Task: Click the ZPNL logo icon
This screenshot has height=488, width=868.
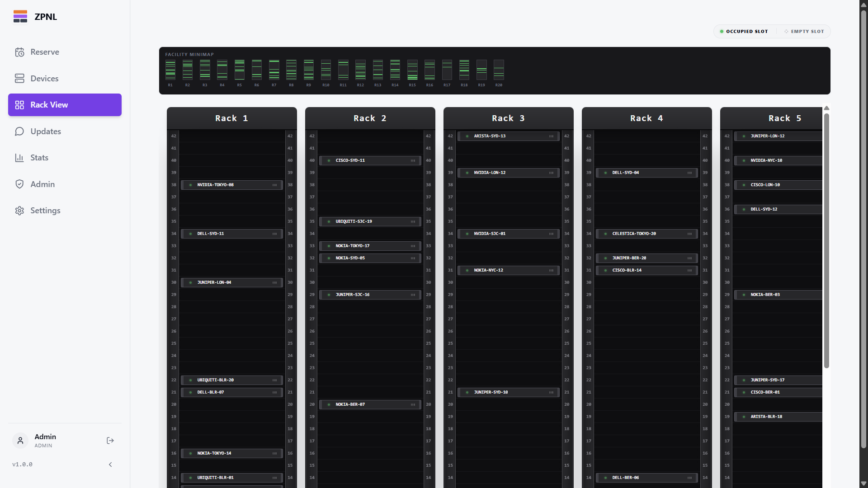Action: (20, 16)
